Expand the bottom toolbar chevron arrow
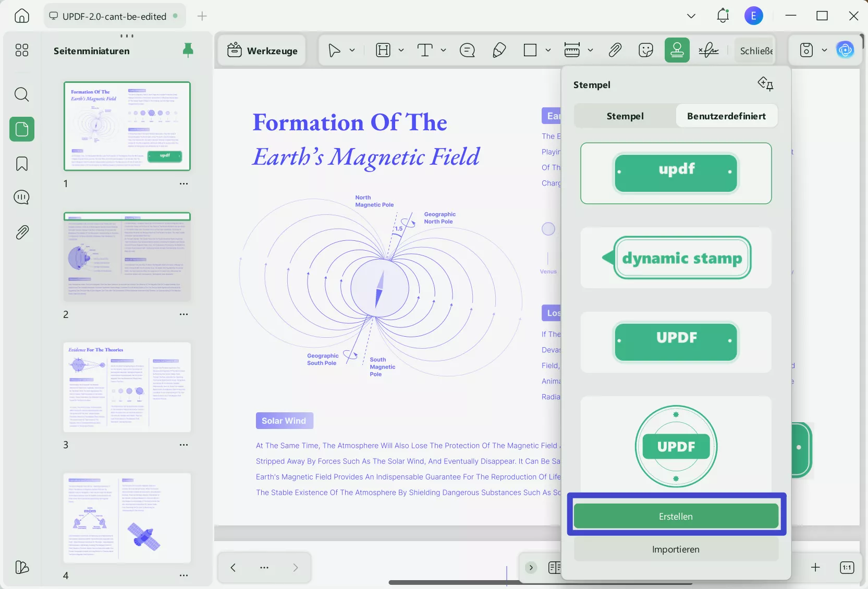868x589 pixels. [x=531, y=568]
